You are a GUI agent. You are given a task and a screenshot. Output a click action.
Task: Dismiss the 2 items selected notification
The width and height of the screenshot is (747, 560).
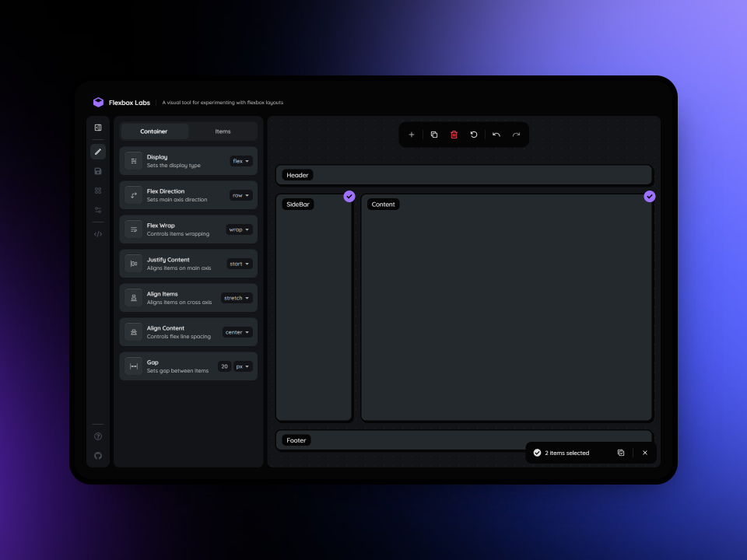645,453
